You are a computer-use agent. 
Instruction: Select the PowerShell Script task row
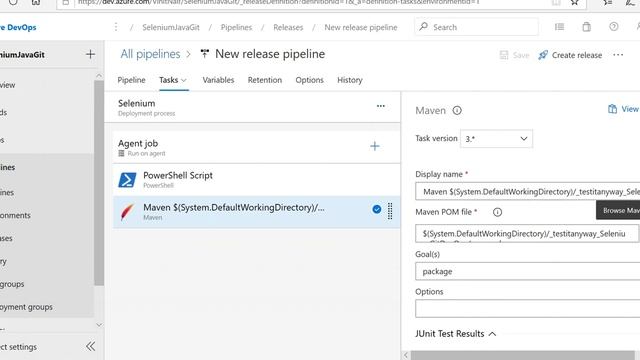256,180
